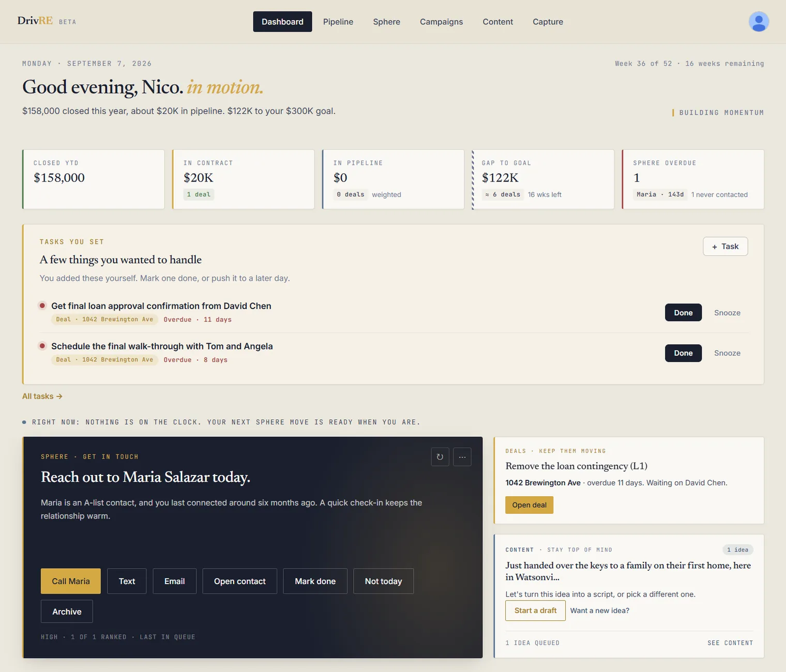Click the 1 IDEA QUEUED text
Image resolution: width=786 pixels, height=672 pixels.
coord(532,643)
